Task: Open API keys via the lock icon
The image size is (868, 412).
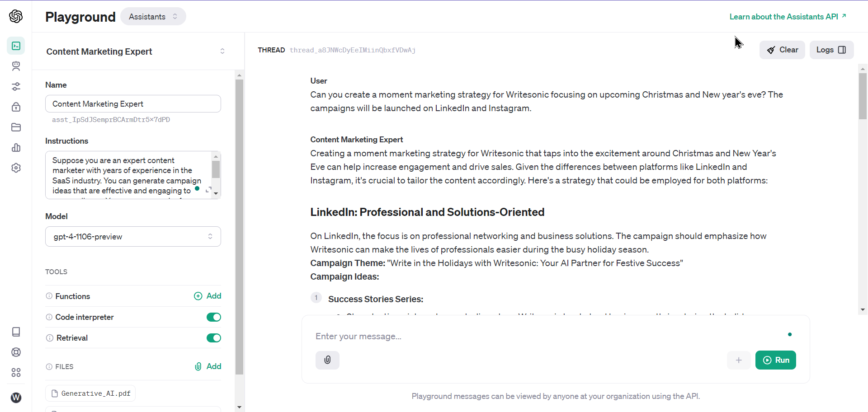Action: pyautogui.click(x=16, y=107)
